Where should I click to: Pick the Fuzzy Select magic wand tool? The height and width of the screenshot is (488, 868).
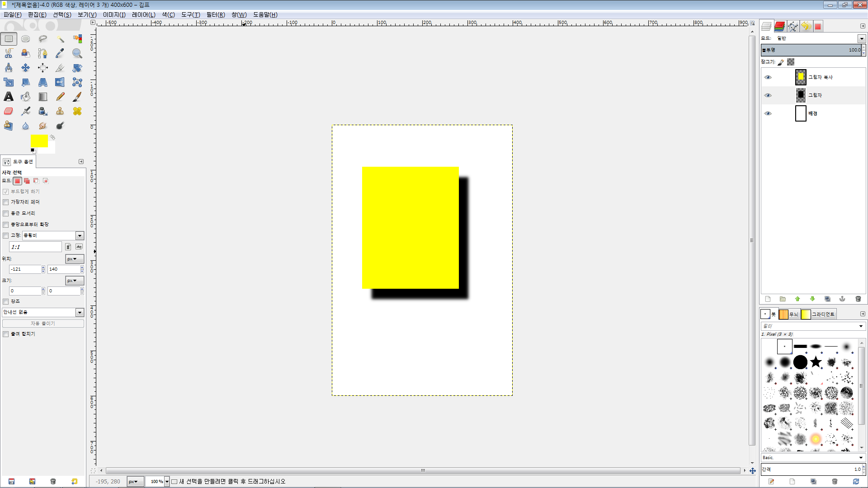tap(60, 39)
